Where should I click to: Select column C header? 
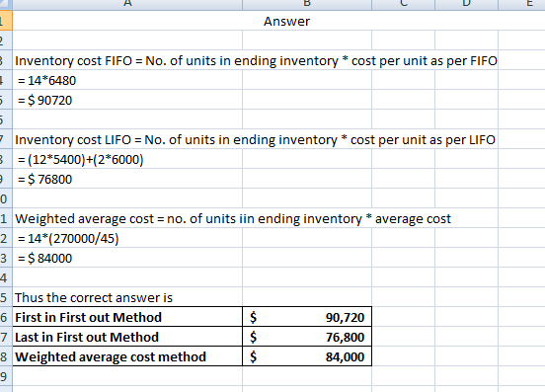point(403,4)
